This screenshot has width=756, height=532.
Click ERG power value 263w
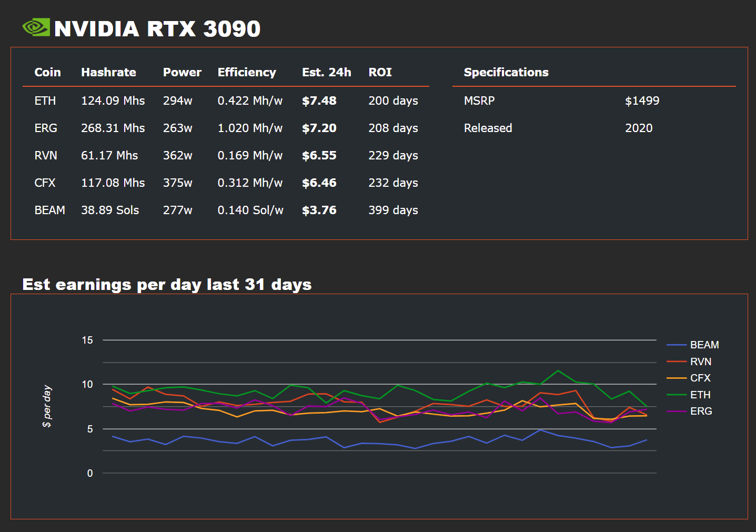click(178, 128)
